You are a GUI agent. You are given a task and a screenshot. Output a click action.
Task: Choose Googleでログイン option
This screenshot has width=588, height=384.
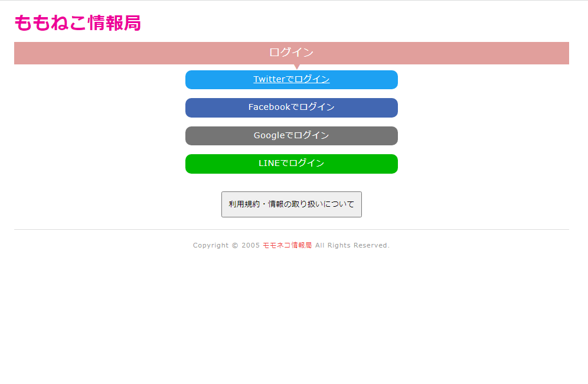[x=291, y=136]
